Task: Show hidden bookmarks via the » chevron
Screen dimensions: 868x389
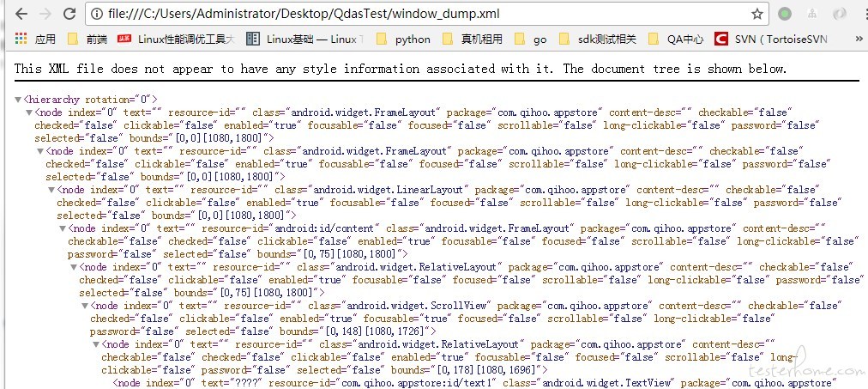Action: tap(859, 39)
